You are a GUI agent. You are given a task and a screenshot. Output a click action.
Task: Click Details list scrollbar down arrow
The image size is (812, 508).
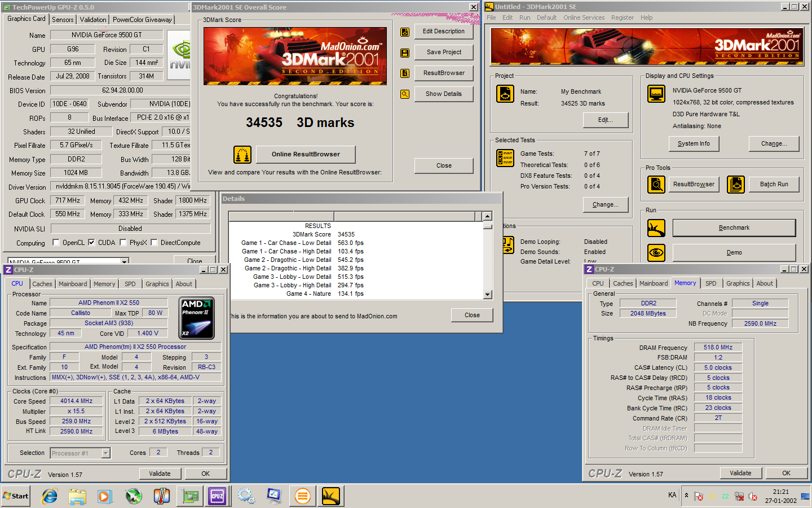(488, 295)
